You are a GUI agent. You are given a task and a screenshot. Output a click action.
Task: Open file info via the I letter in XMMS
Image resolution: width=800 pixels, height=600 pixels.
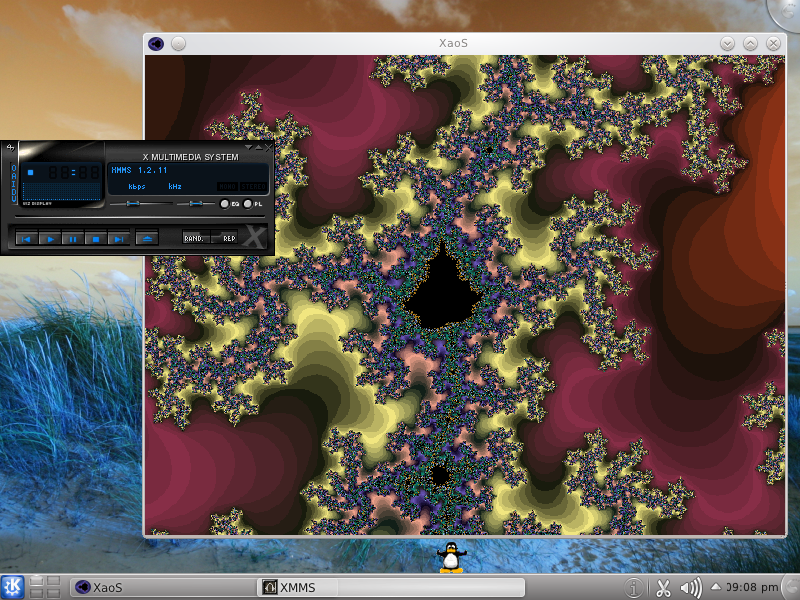13,183
